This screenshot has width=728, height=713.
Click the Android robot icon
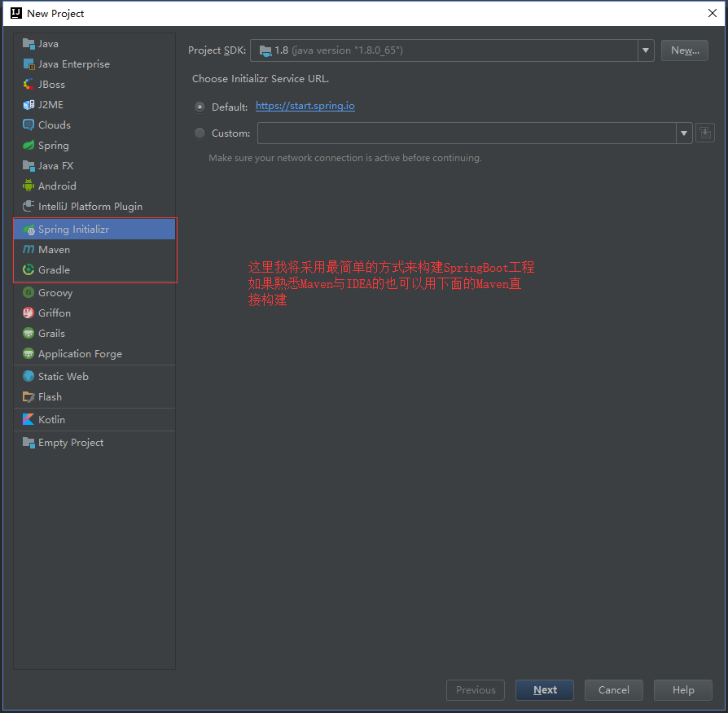click(29, 186)
